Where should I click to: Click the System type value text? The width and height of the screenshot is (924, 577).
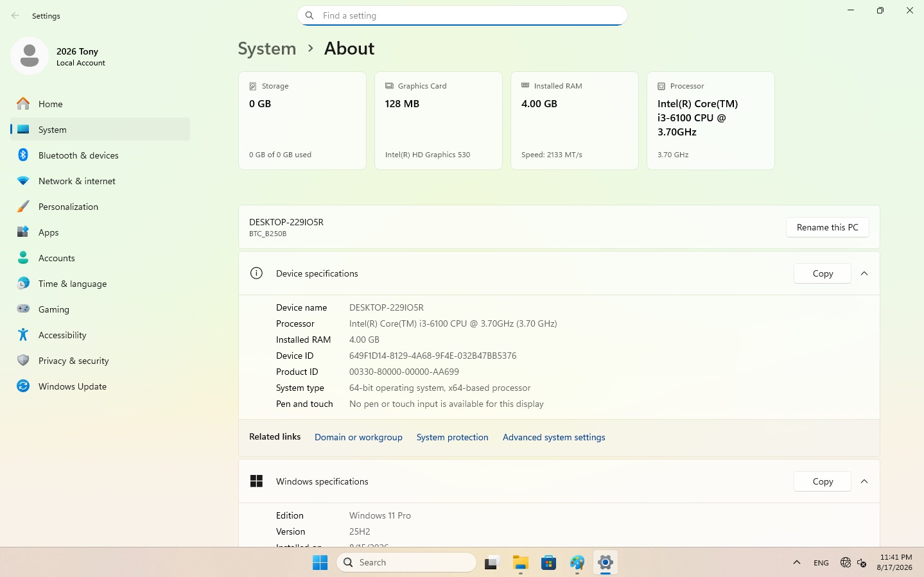tap(440, 388)
